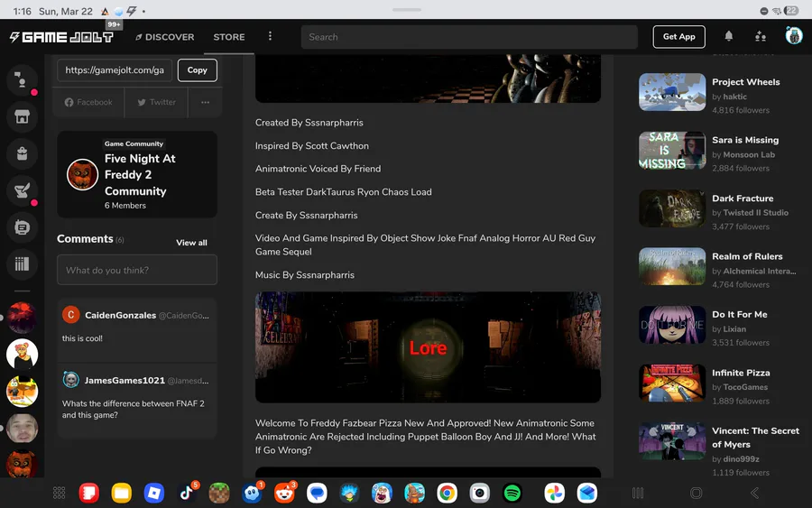The width and height of the screenshot is (812, 508).
Task: Open the yellow cartoon community avatar
Action: [23, 392]
